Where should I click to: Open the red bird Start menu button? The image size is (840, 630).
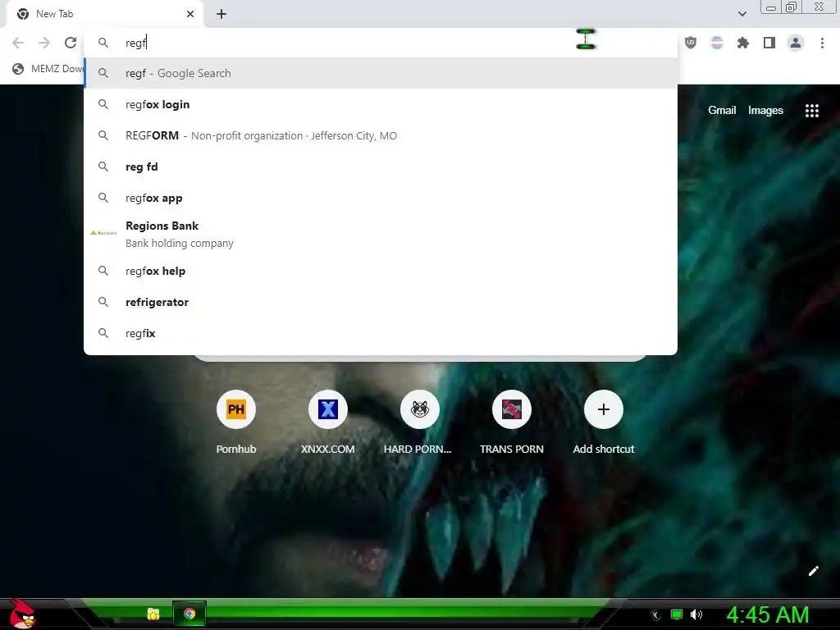[x=21, y=614]
